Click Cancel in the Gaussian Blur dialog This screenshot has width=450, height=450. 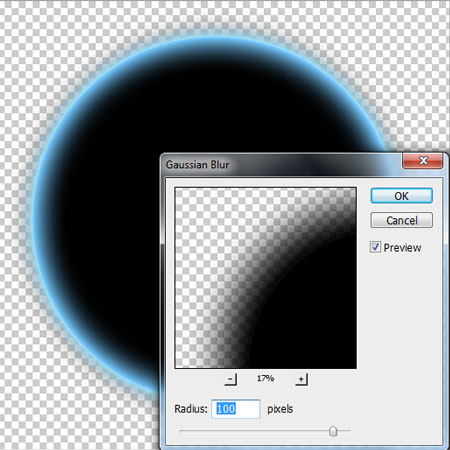401,220
